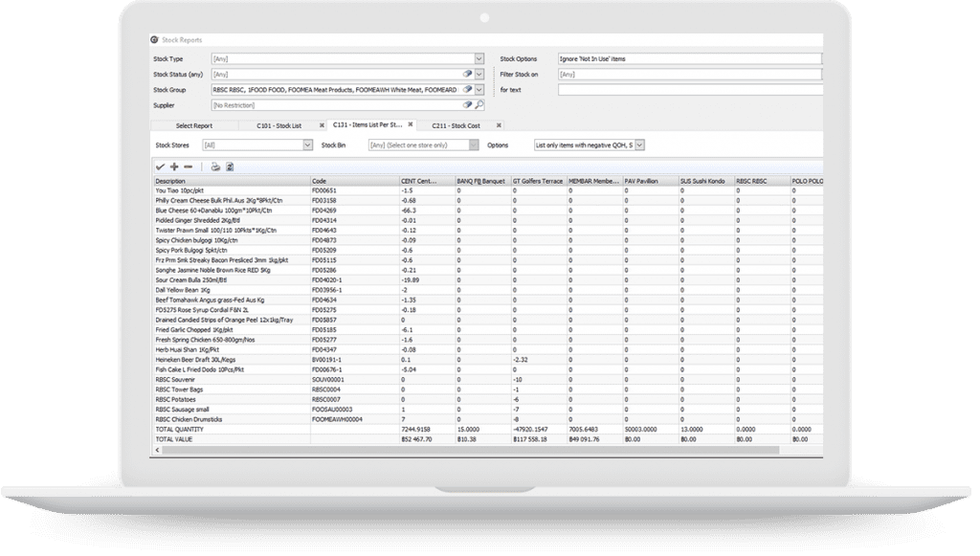Toggle the Stock Options 'Ignore Not In Use' setting
The image size is (980, 556).
click(689, 58)
